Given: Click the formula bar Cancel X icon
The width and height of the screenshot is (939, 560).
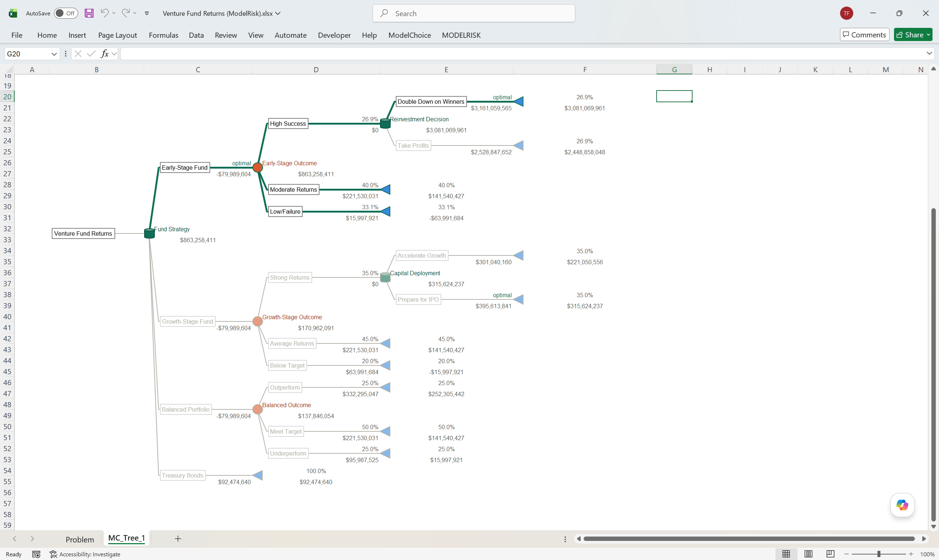Looking at the screenshot, I should pos(78,54).
